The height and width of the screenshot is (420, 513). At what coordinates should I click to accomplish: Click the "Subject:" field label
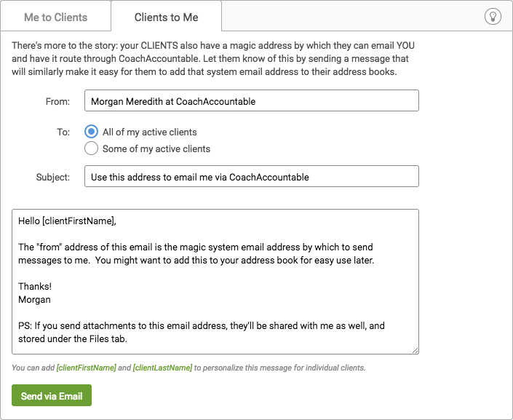[53, 177]
